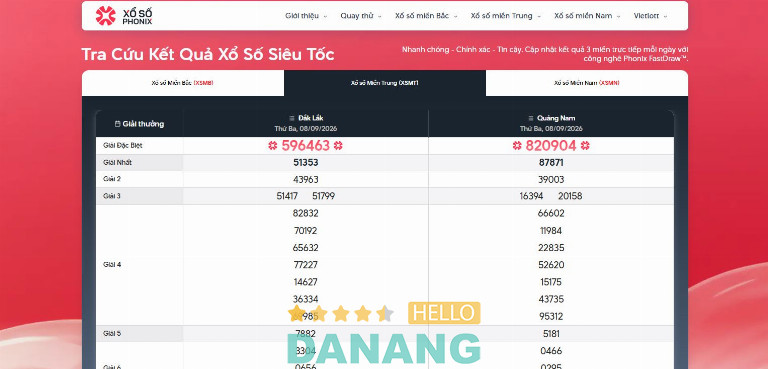Image resolution: width=768 pixels, height=369 pixels.
Task: Click the flower icon right of 820904
Action: click(585, 146)
